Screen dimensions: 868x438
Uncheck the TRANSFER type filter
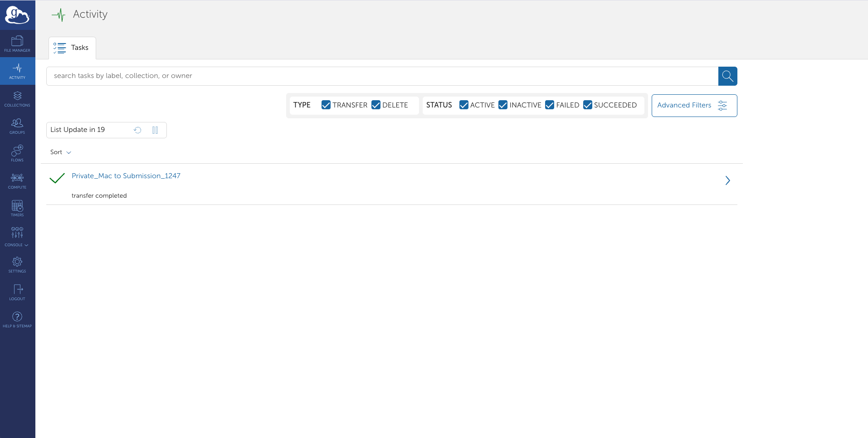(326, 105)
